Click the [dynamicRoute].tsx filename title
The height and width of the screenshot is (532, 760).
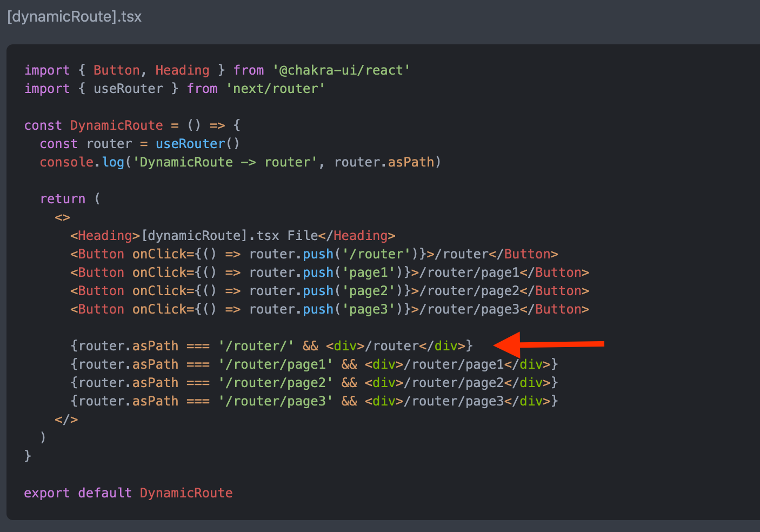click(74, 17)
